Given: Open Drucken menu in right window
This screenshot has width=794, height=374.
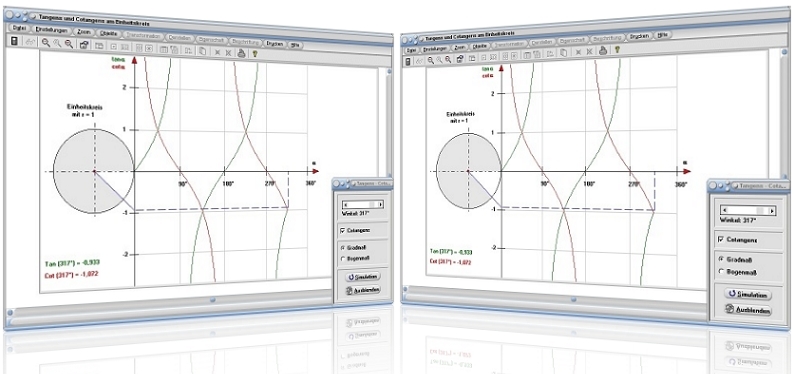Looking at the screenshot, I should tap(640, 36).
